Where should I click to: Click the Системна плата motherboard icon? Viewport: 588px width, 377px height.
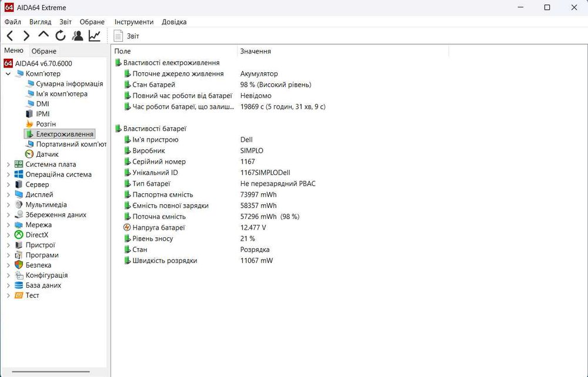(19, 164)
